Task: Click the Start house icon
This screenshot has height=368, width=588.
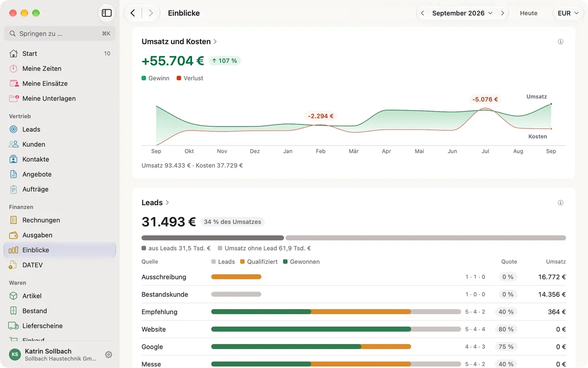Action: point(14,53)
